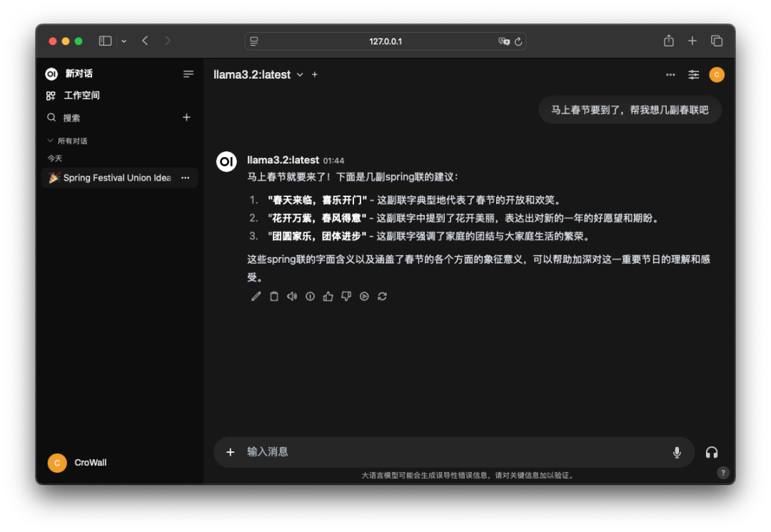Click the assistant's OI avatar beside the response

227,161
